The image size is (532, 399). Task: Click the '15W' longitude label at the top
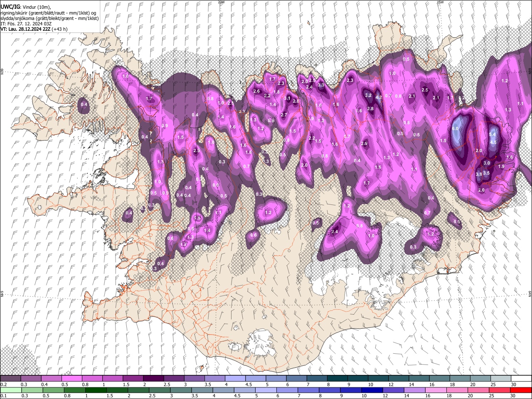[x=440, y=2]
